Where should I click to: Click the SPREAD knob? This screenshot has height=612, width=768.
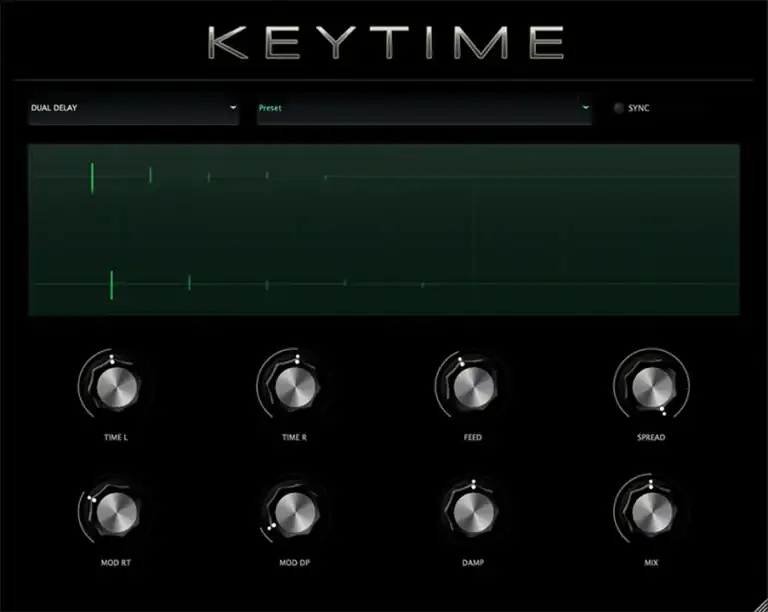pyautogui.click(x=652, y=387)
